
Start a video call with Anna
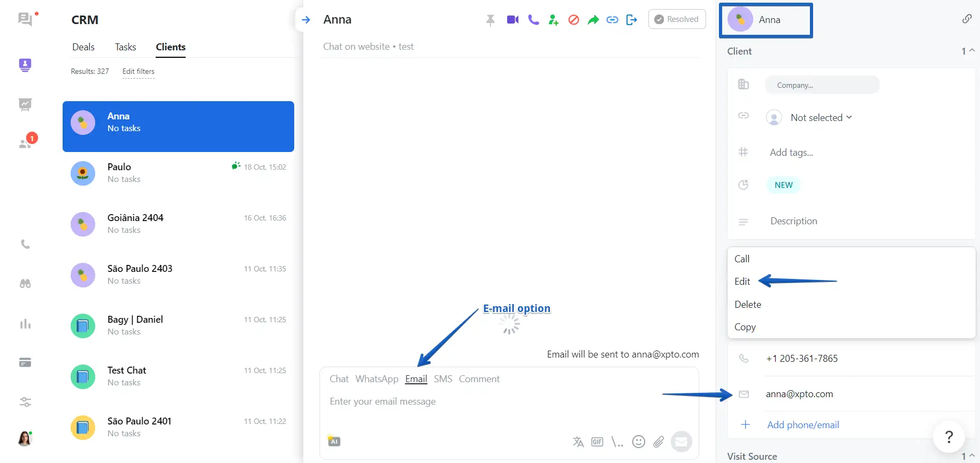click(512, 20)
